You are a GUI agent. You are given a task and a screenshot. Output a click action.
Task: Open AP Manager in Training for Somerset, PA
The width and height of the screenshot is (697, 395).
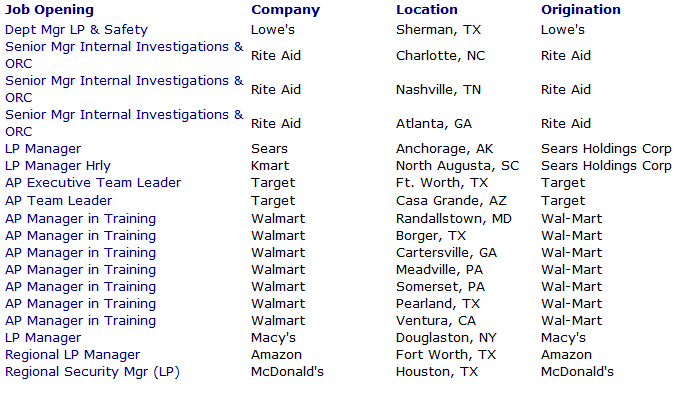coord(80,287)
